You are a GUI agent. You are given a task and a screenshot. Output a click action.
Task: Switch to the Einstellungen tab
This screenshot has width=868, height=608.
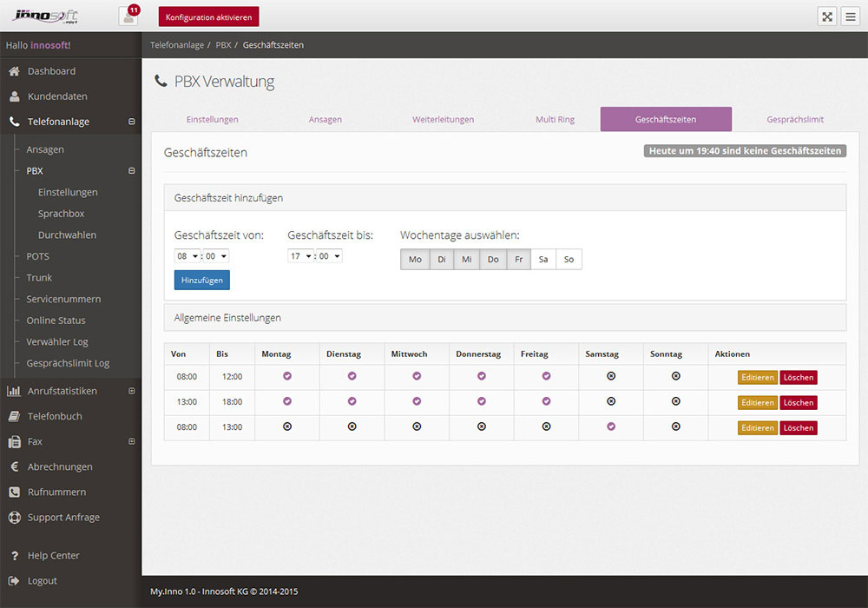point(213,119)
